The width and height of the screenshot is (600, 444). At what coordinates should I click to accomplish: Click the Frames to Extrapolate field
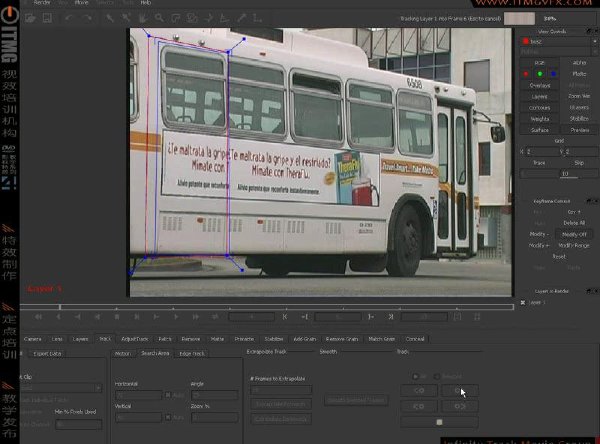pyautogui.click(x=281, y=390)
